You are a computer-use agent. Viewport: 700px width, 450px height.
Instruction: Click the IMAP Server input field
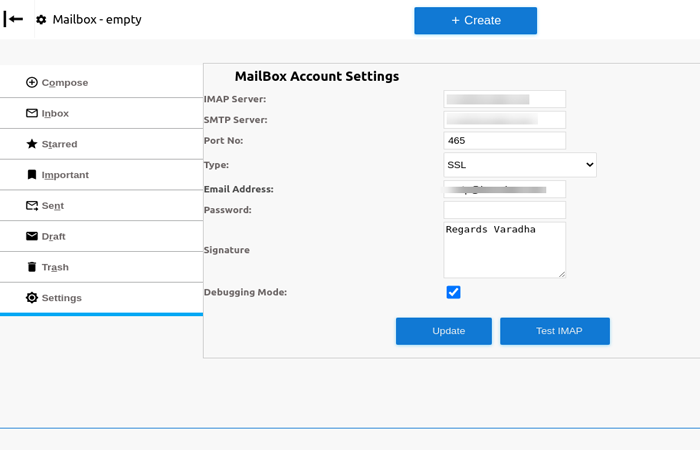coord(504,99)
